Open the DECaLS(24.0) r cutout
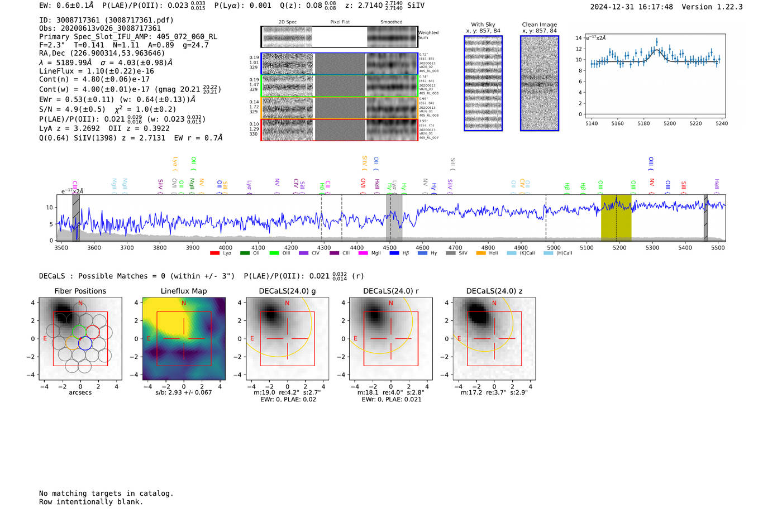Screen dimensions: 782x532 point(391,339)
